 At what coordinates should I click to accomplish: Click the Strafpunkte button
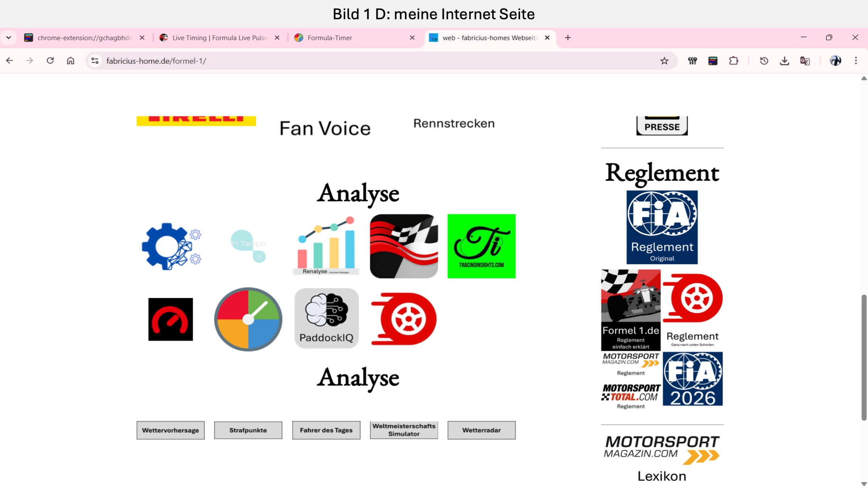click(x=248, y=430)
